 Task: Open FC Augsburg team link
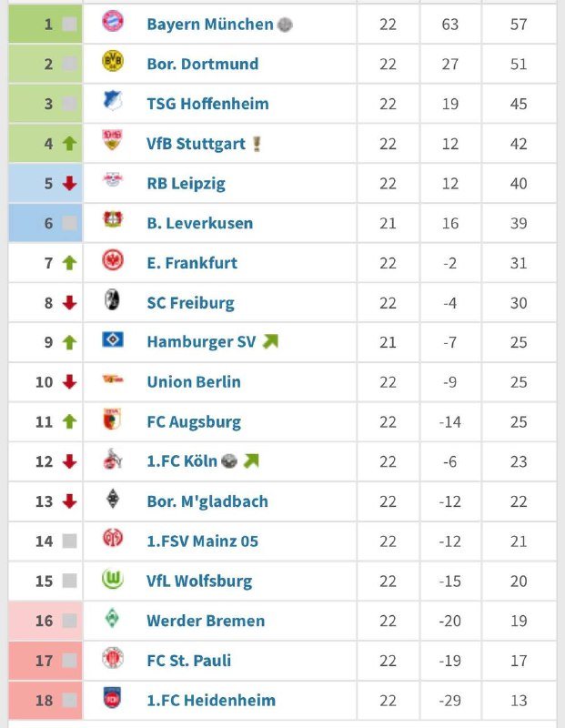[194, 422]
